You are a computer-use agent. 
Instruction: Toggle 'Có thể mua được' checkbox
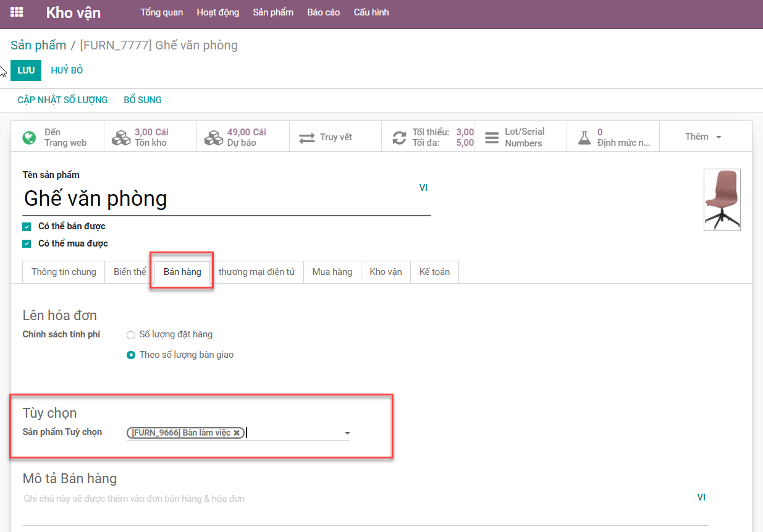pos(27,244)
